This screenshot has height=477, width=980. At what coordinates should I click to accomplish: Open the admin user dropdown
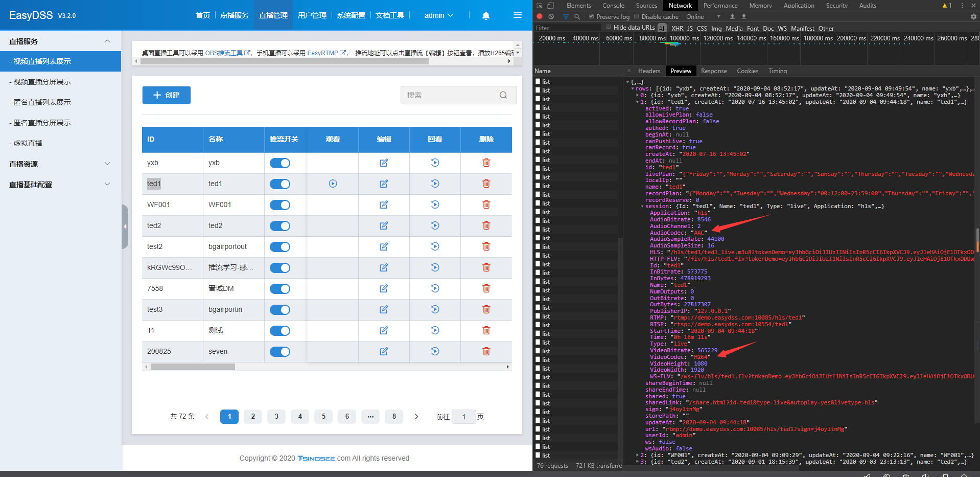click(439, 15)
